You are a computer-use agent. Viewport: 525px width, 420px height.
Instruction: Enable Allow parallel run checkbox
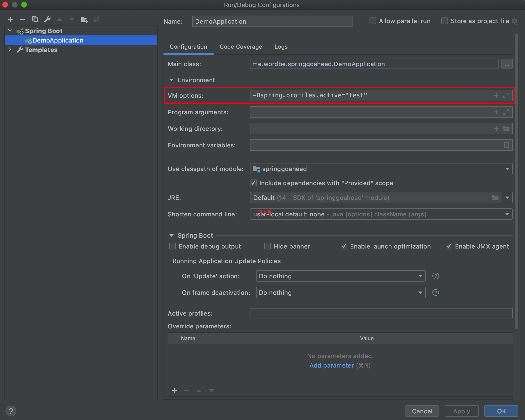(x=373, y=21)
